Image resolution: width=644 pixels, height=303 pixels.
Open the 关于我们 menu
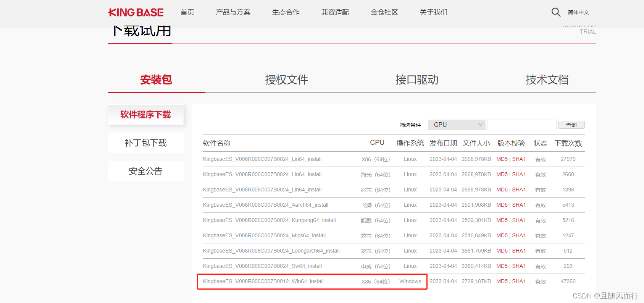coord(434,12)
